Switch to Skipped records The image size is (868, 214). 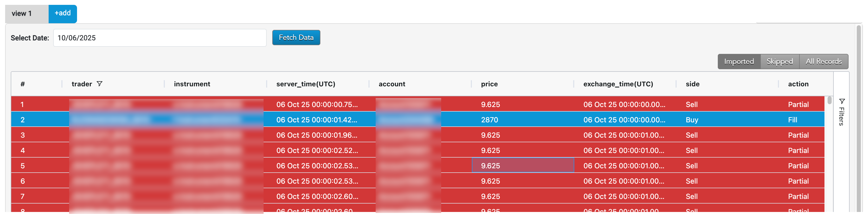(779, 62)
